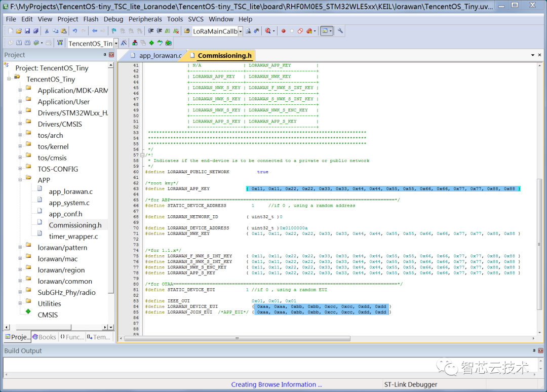The image size is (547, 392).
Task: Switch to the Books tab in the project pane
Action: click(44, 337)
